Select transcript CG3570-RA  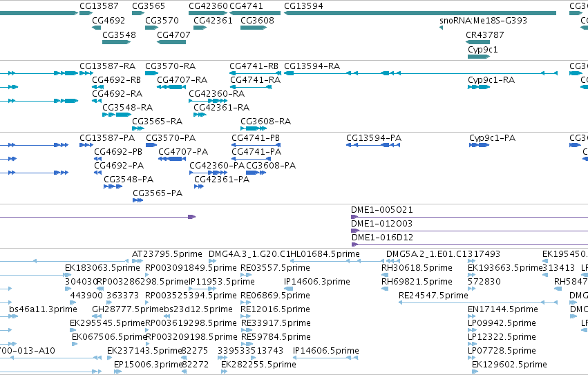point(152,73)
